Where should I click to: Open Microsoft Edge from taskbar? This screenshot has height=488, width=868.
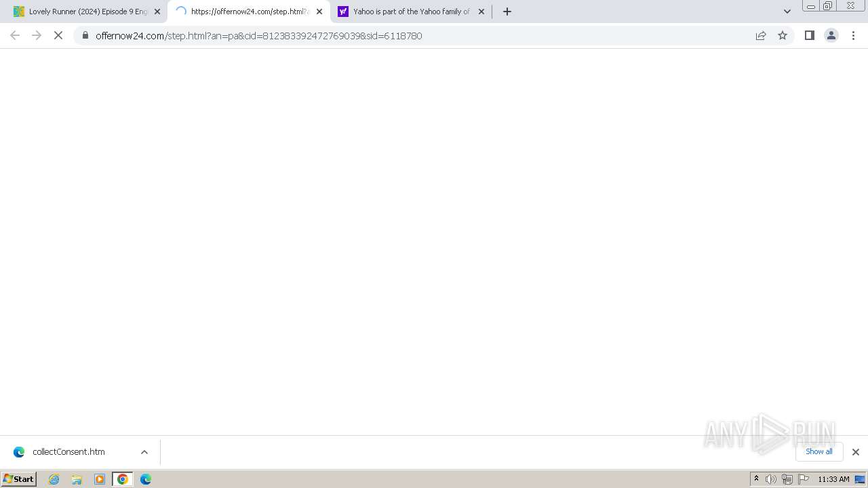[145, 479]
